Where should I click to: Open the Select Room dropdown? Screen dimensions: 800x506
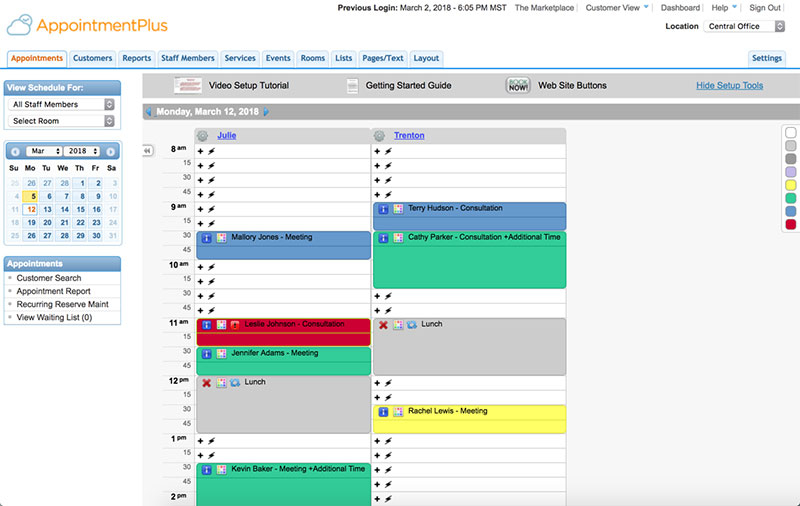click(61, 121)
